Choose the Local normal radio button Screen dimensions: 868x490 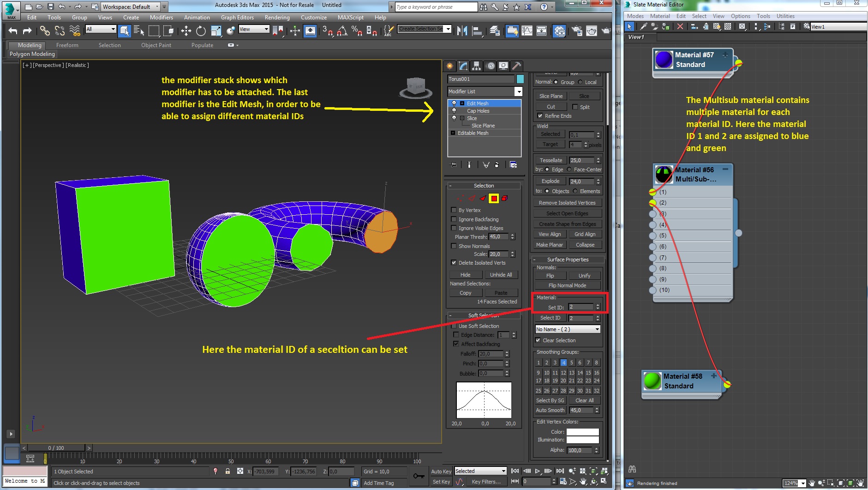580,82
